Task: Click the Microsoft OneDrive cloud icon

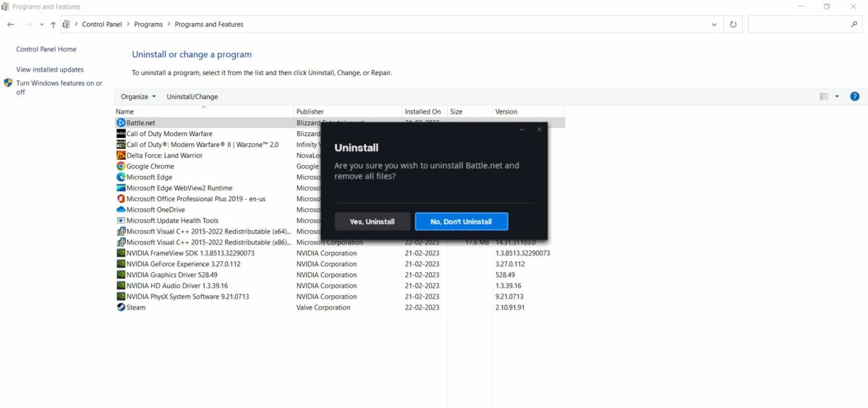Action: tap(121, 210)
